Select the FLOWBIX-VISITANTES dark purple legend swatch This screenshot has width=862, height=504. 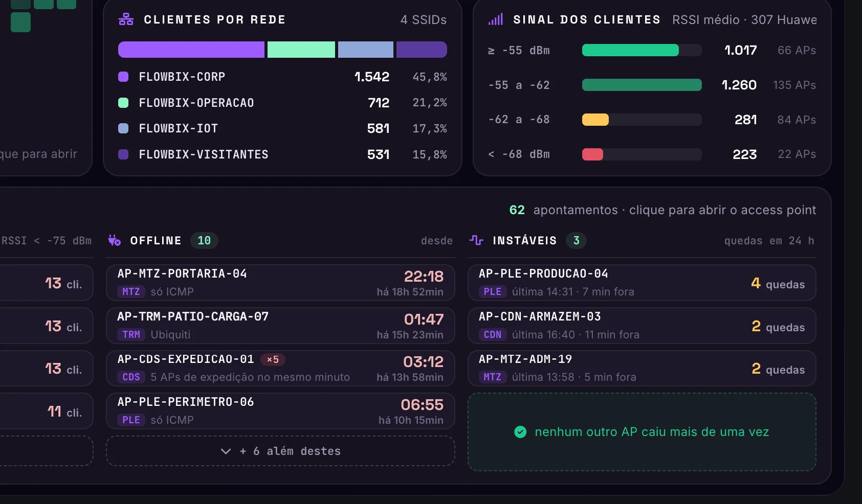[123, 154]
